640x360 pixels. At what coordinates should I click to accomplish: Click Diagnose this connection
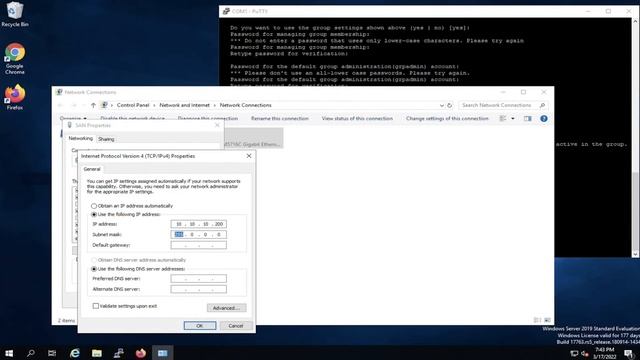(208, 118)
